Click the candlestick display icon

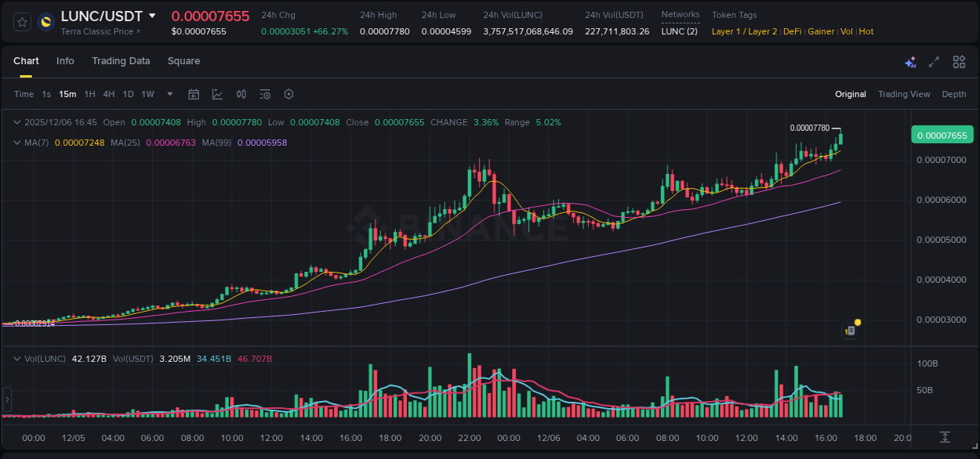(x=241, y=94)
